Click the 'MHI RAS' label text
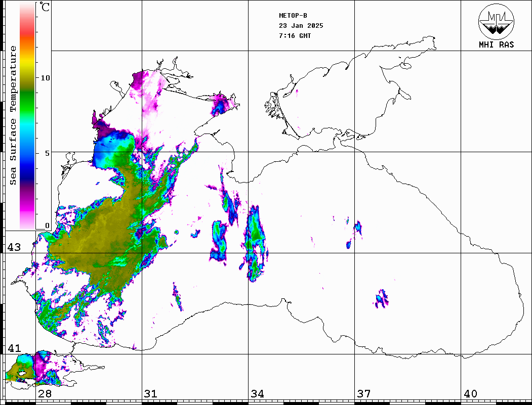Screen dimensions: 532x405 496,44
